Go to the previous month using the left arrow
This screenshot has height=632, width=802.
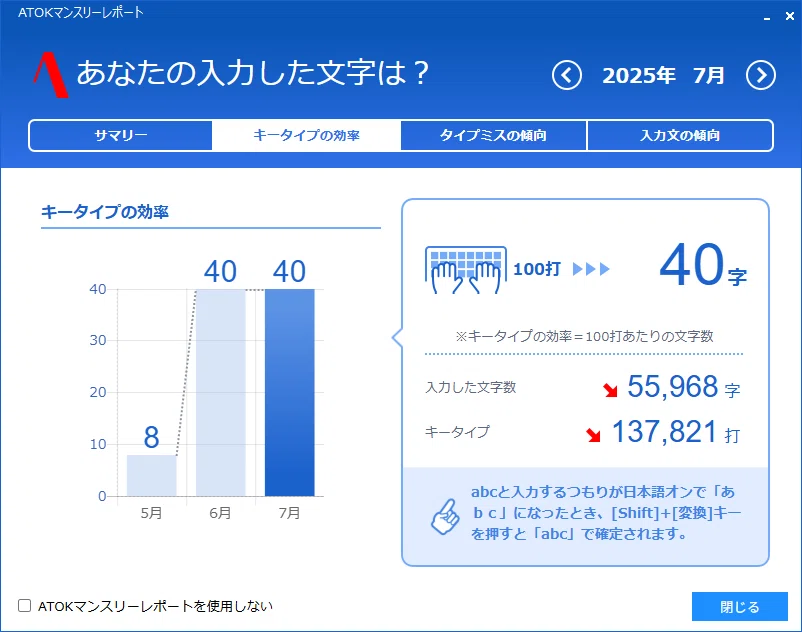[567, 76]
